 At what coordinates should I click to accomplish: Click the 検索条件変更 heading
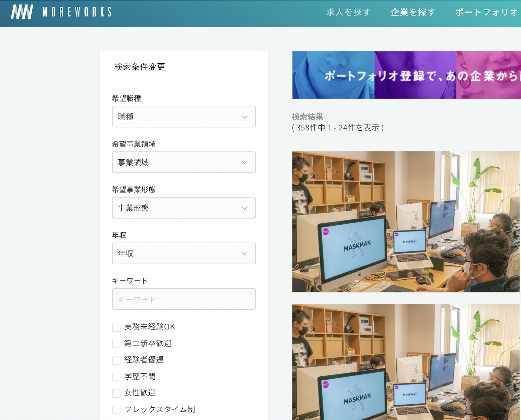[x=140, y=67]
